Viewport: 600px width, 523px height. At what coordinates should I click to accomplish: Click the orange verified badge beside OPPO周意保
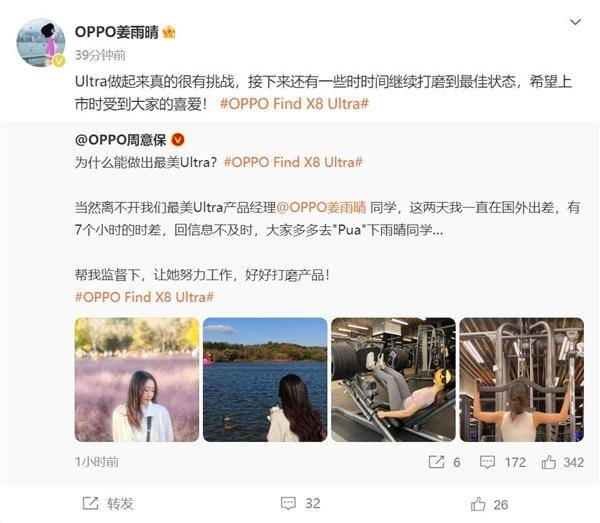(178, 140)
